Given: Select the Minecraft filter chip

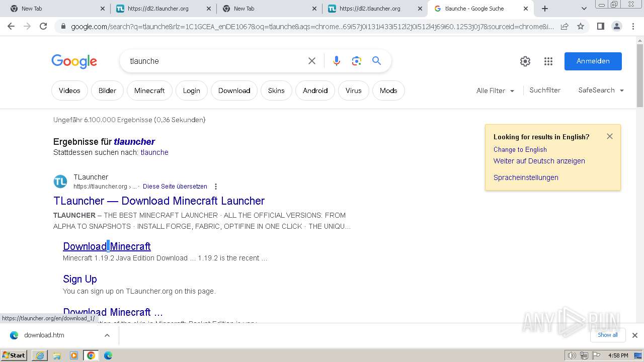Looking at the screenshot, I should pyautogui.click(x=149, y=90).
